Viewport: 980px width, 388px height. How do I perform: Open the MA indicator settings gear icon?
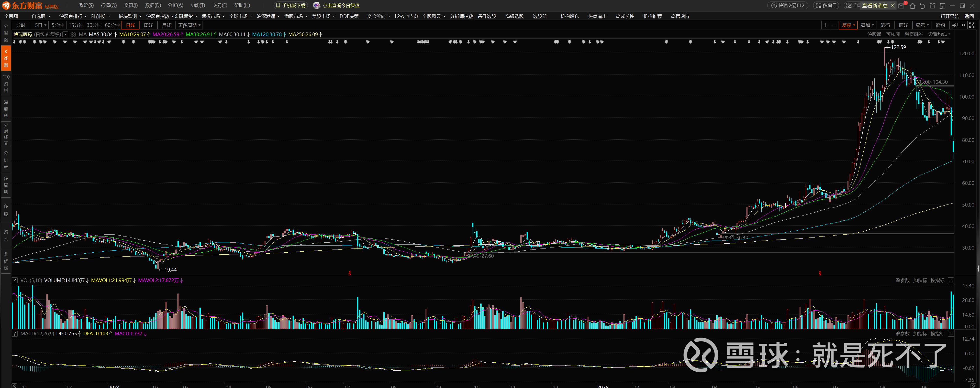pyautogui.click(x=73, y=34)
